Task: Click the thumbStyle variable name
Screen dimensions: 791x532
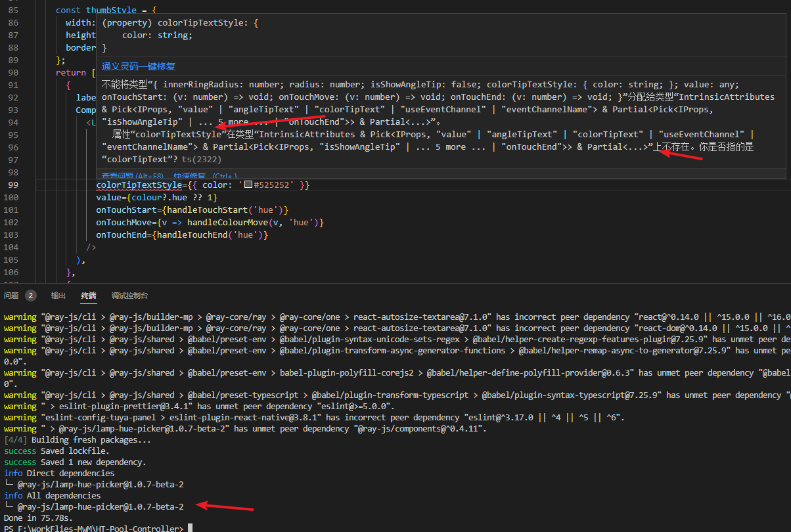Action: tap(111, 11)
